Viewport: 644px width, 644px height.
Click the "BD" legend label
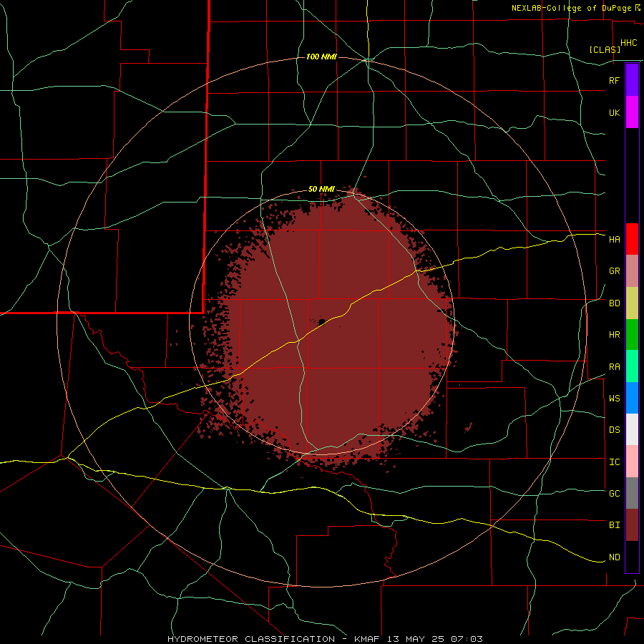pos(614,303)
